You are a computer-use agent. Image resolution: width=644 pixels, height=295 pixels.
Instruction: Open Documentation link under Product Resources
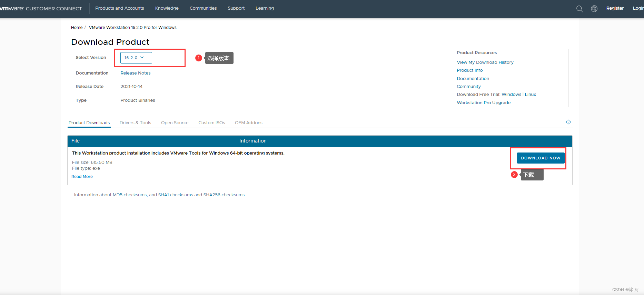(473, 79)
